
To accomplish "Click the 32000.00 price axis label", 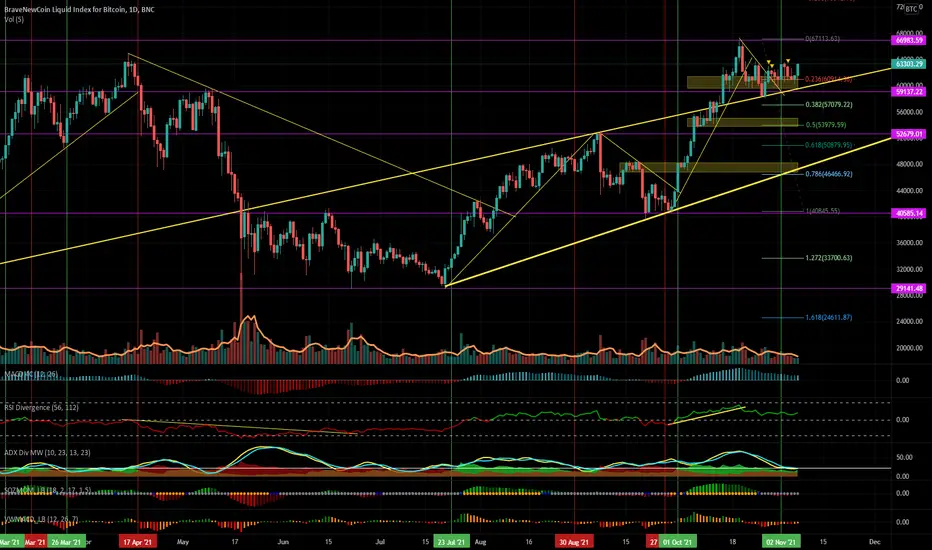I will point(909,269).
